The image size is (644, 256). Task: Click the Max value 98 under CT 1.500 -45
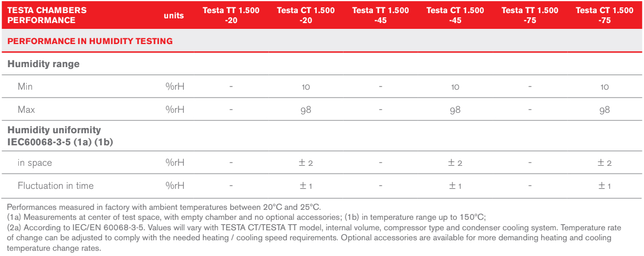click(x=455, y=110)
